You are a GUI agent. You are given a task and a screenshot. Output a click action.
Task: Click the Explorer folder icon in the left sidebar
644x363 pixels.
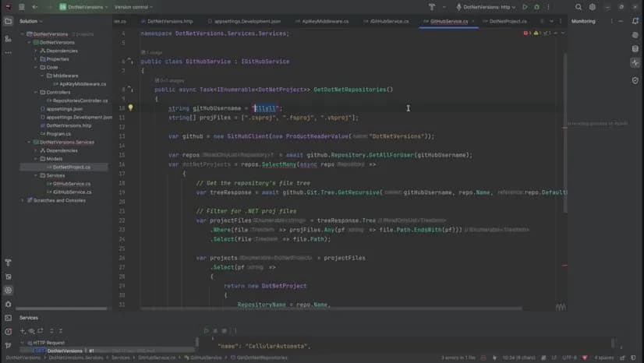(8, 21)
